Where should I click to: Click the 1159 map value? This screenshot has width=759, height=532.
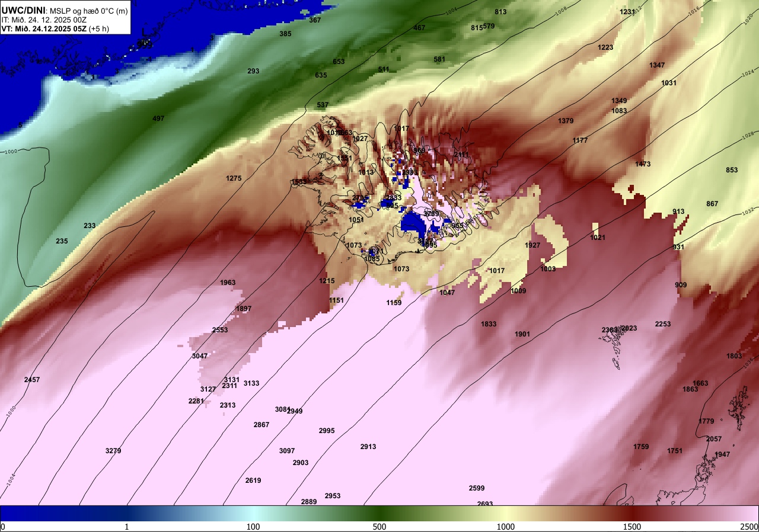(394, 303)
